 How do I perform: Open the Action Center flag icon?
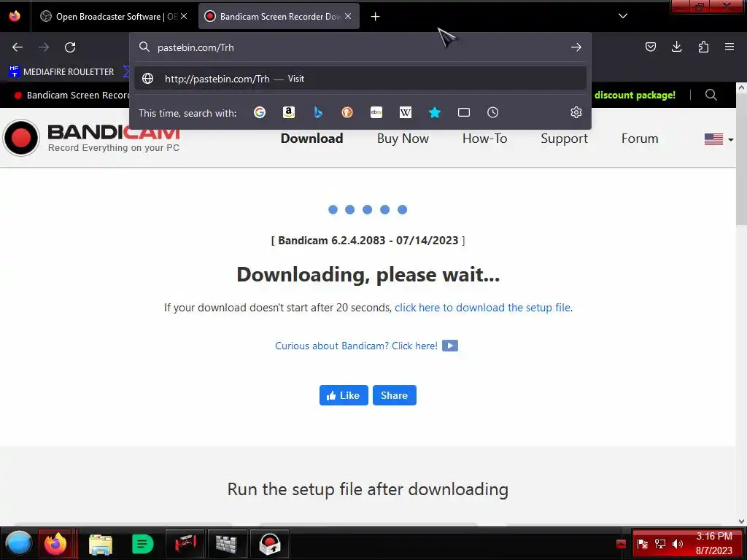coord(642,544)
